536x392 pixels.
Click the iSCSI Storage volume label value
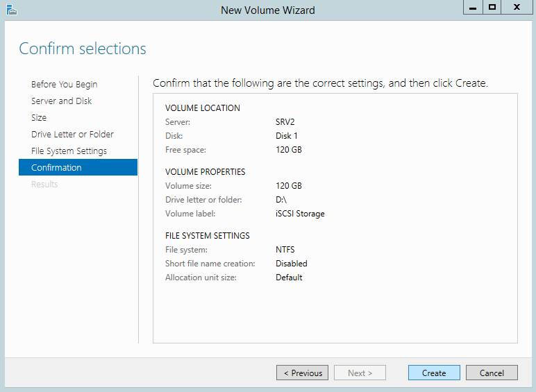(300, 214)
